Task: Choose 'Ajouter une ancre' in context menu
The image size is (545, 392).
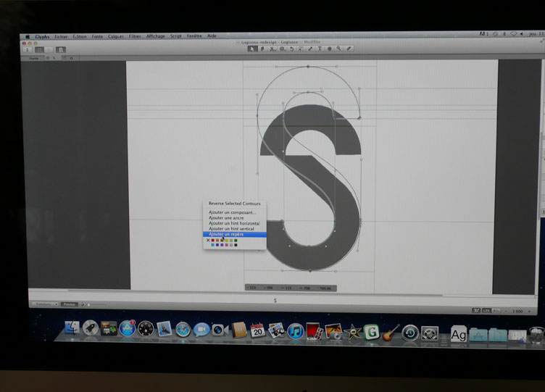Action: (225, 218)
